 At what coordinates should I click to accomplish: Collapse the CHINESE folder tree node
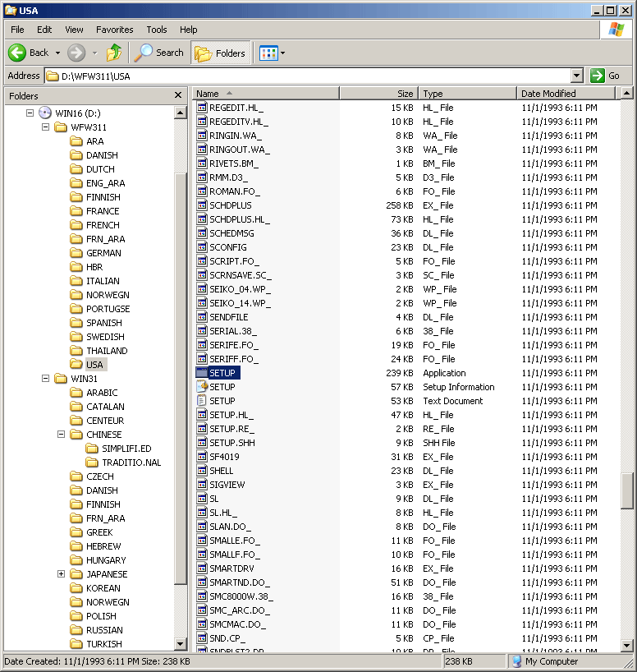62,434
